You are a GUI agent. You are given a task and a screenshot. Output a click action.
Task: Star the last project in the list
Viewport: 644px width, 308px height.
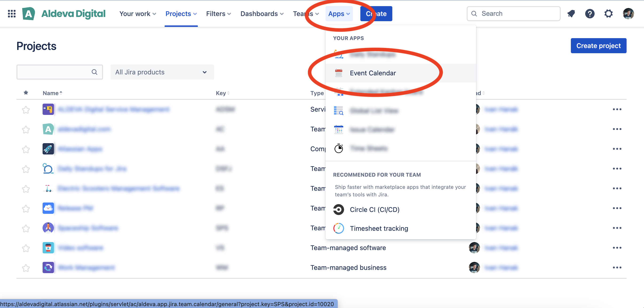click(26, 268)
